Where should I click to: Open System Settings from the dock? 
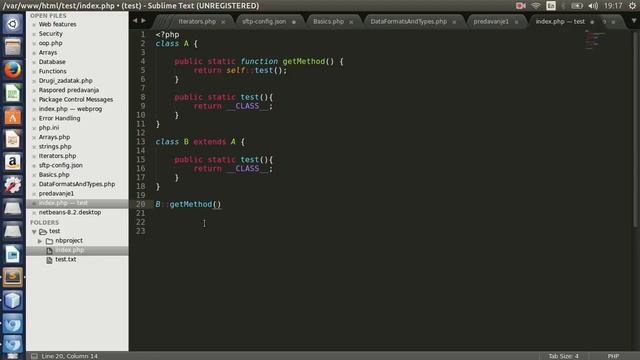[x=13, y=185]
